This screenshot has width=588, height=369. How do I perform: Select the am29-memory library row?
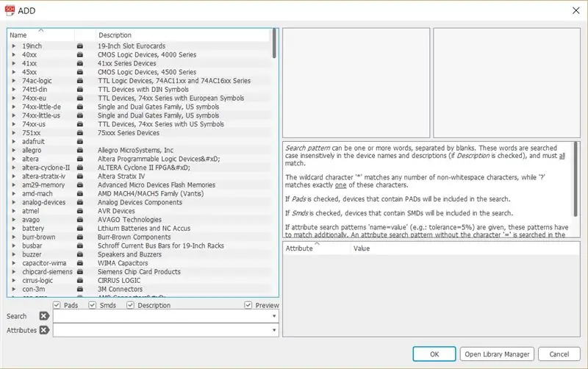click(140, 185)
